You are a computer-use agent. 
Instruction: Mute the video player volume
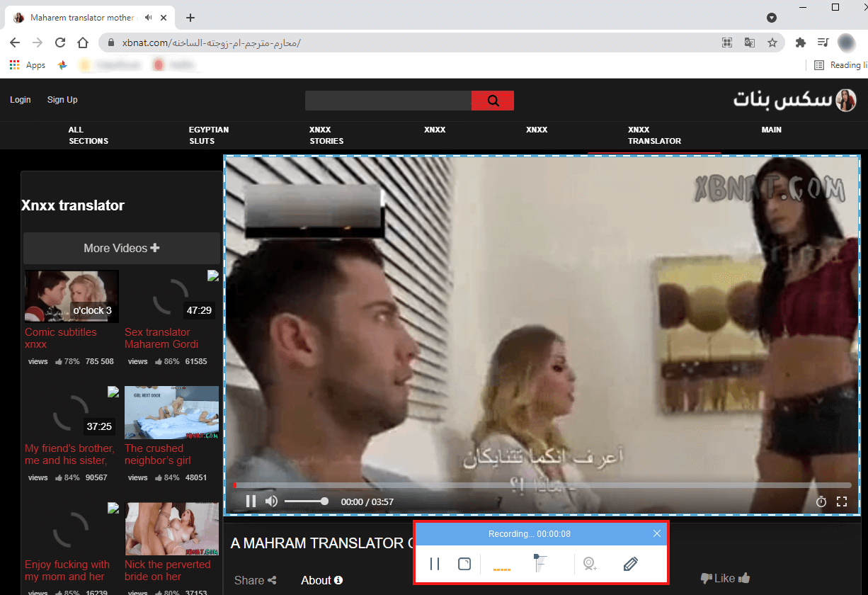(271, 501)
